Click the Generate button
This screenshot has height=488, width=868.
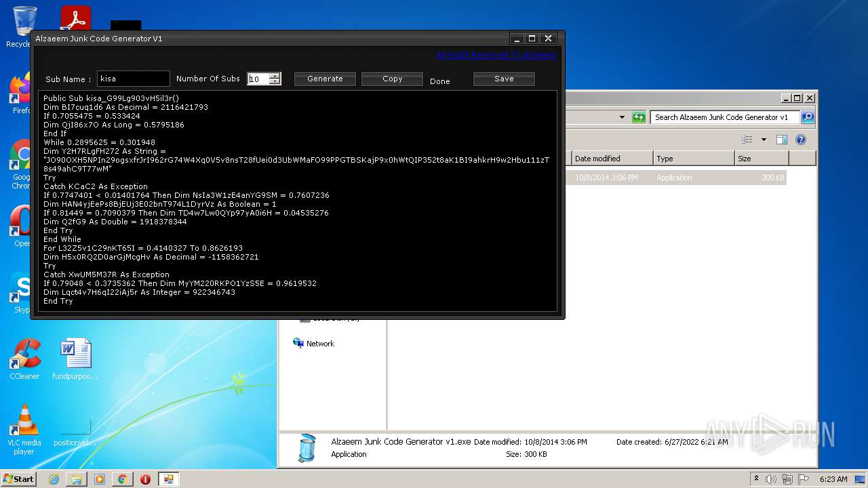click(325, 79)
